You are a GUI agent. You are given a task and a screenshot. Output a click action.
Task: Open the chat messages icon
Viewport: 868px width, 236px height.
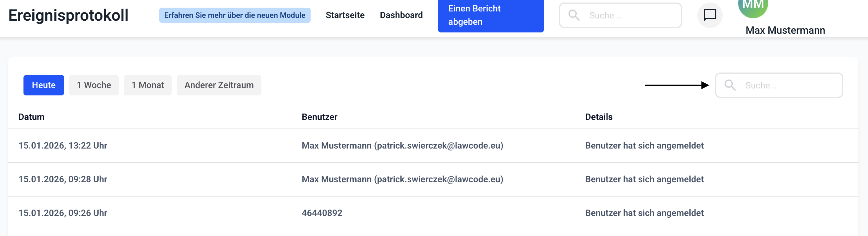click(710, 15)
